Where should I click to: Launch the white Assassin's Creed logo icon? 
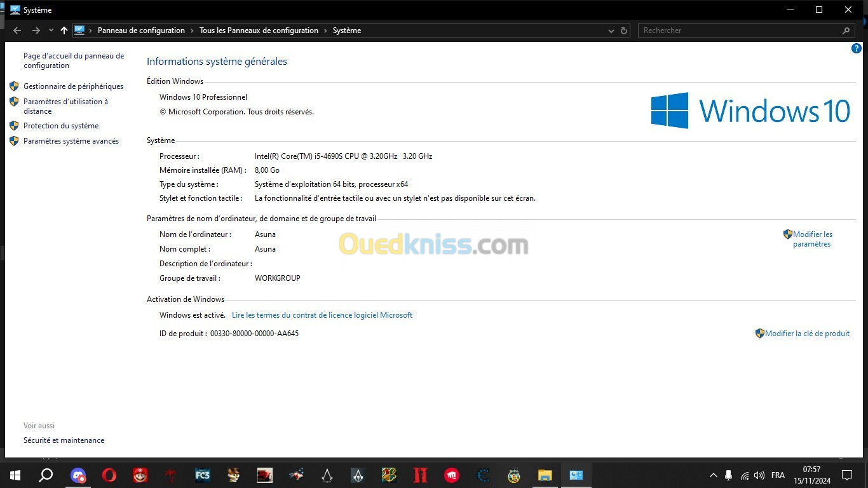pos(327,475)
